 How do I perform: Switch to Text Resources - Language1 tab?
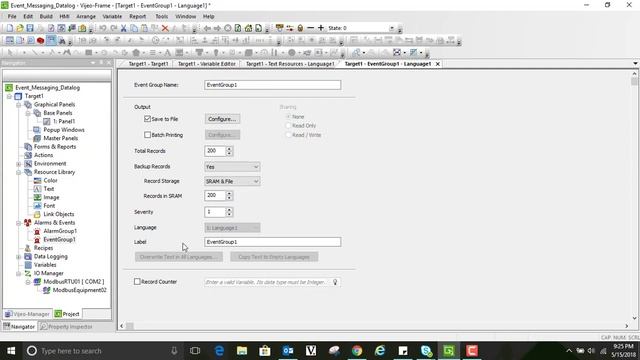[x=290, y=64]
